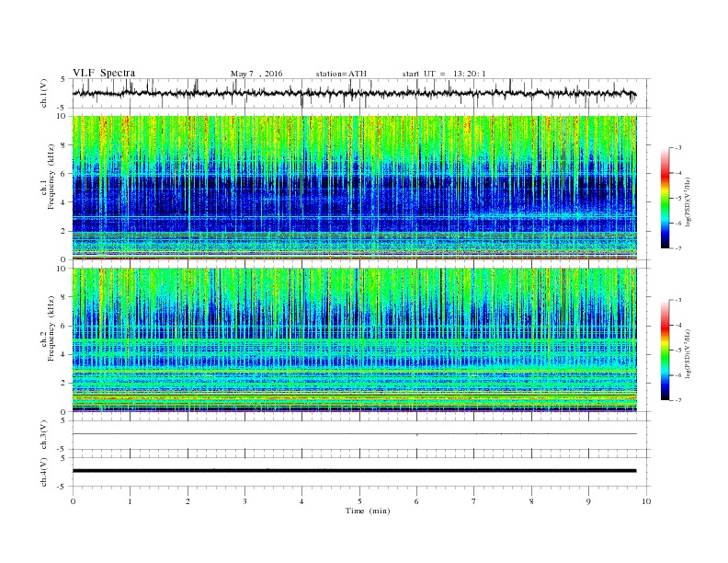Click time axis tick label '7'

pos(474,501)
